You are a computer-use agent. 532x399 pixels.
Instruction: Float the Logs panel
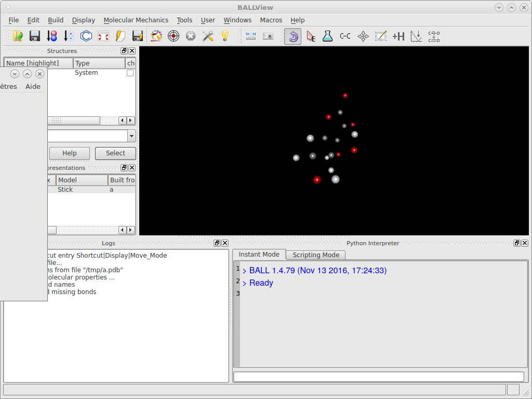[217, 243]
